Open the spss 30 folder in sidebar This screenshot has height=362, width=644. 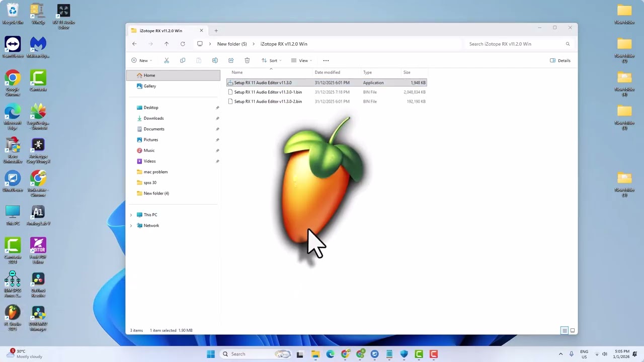pos(173,183)
